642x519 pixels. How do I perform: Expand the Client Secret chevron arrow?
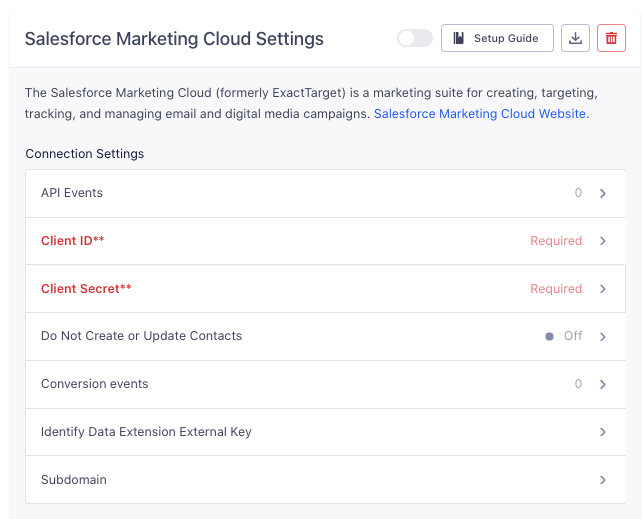[603, 289]
